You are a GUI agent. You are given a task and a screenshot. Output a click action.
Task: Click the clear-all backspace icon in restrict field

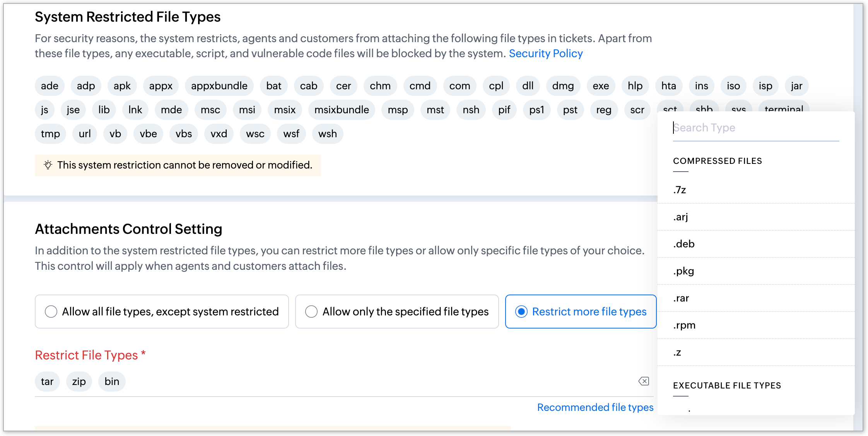[x=644, y=381]
